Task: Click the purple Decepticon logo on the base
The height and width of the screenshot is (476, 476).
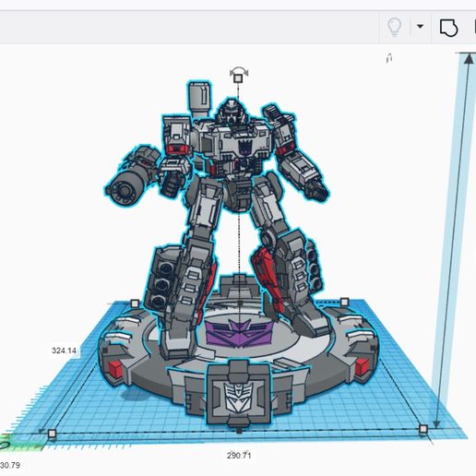Action: coord(239,333)
